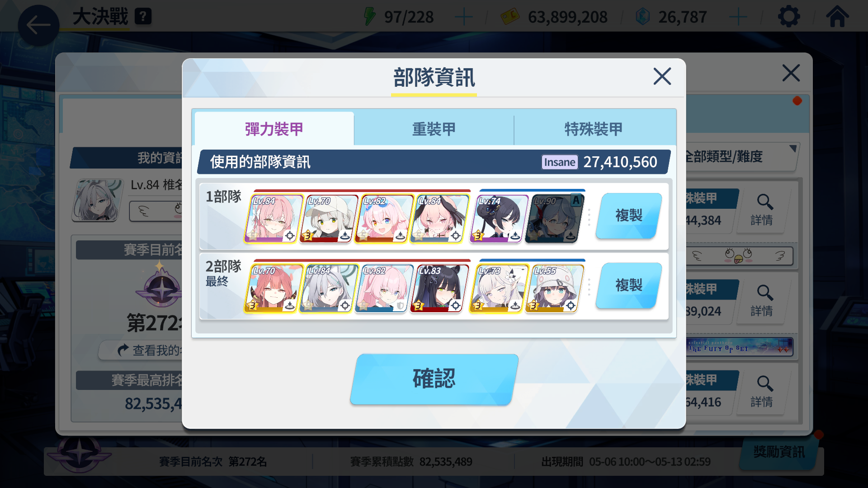Select the 彈力裝甲 tab
This screenshot has width=868, height=488.
[x=274, y=129]
